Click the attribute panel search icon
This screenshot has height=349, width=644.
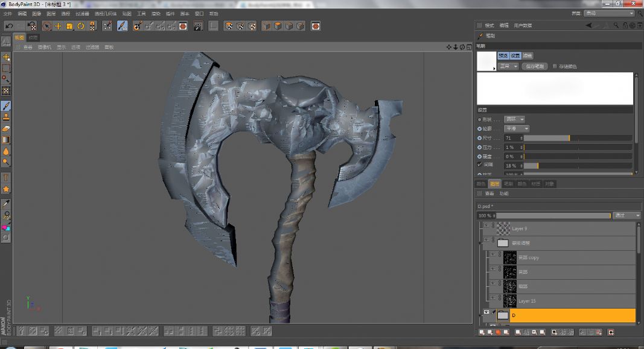click(616, 25)
